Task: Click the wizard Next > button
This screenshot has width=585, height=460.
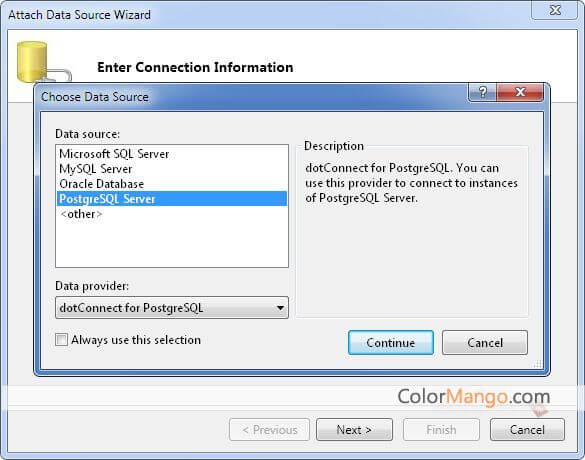Action: pos(354,430)
